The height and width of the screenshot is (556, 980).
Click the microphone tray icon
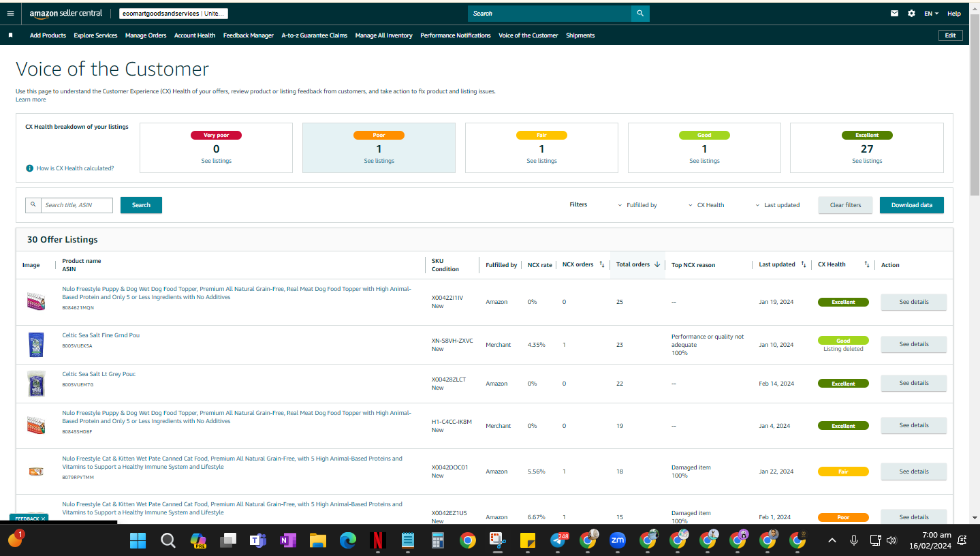[x=853, y=540]
